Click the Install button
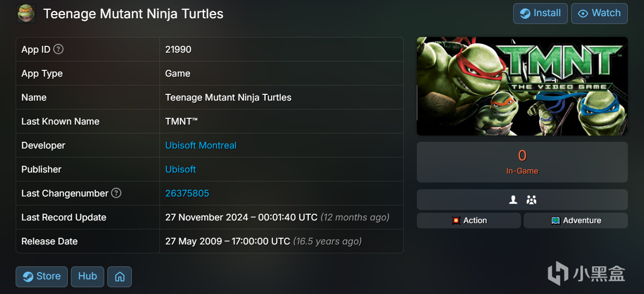Image resolution: width=644 pixels, height=294 pixels. pos(540,14)
